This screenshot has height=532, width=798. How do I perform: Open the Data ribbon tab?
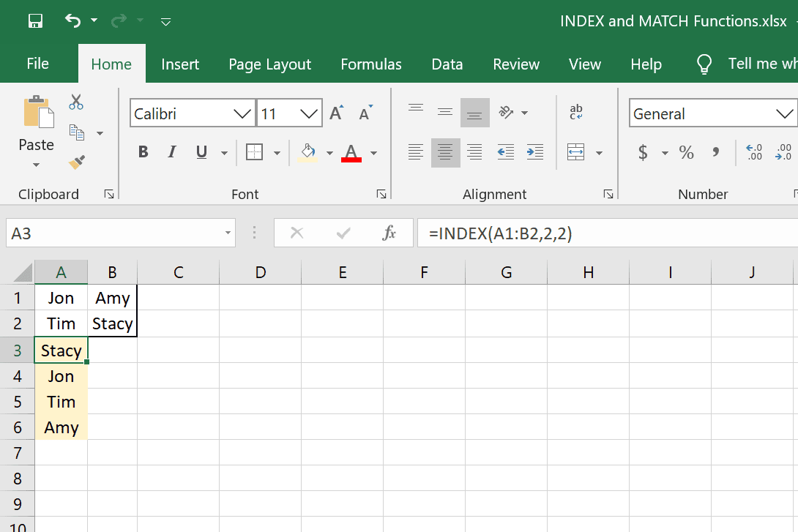447,64
